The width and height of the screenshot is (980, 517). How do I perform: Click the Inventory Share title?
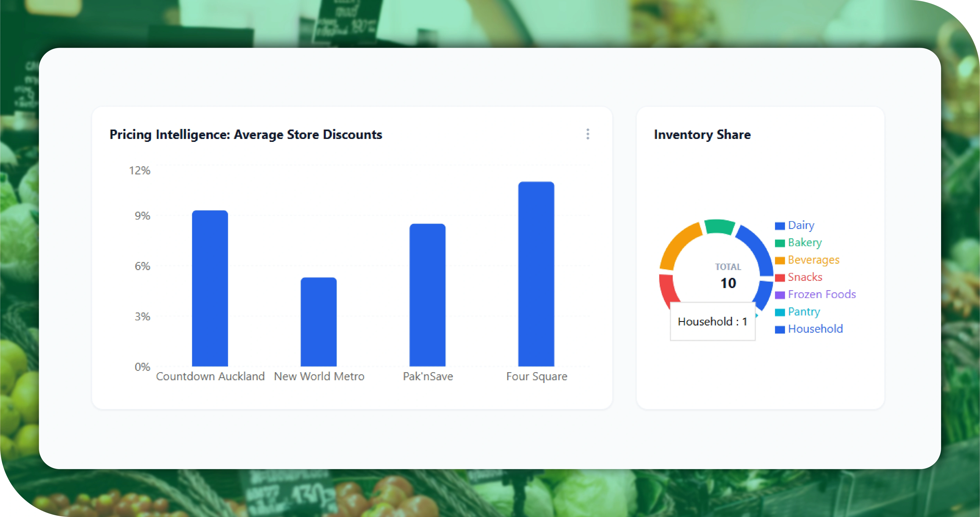pos(702,134)
